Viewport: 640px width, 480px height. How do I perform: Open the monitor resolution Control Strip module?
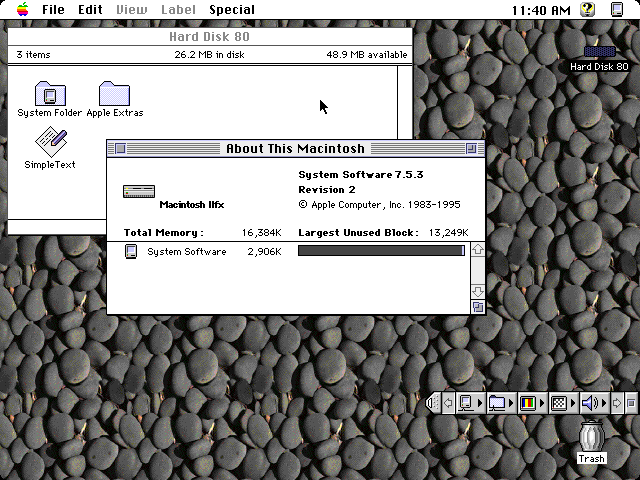(x=563, y=403)
